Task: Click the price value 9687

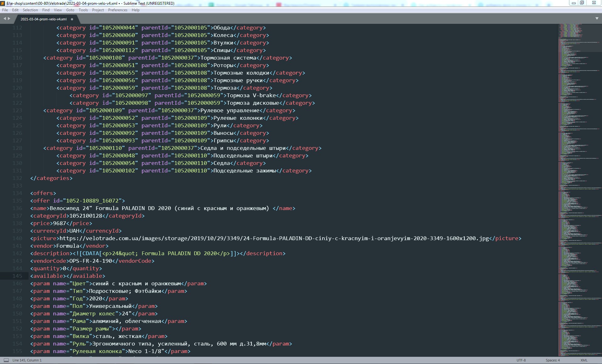Action: click(x=60, y=223)
